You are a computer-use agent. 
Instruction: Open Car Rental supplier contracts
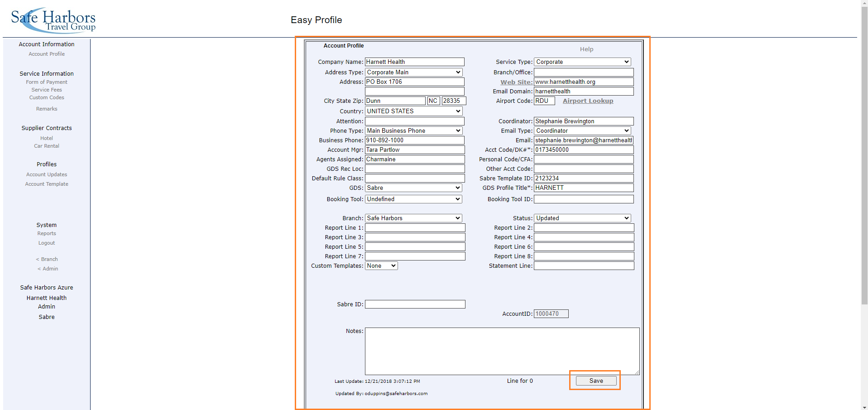tap(47, 146)
